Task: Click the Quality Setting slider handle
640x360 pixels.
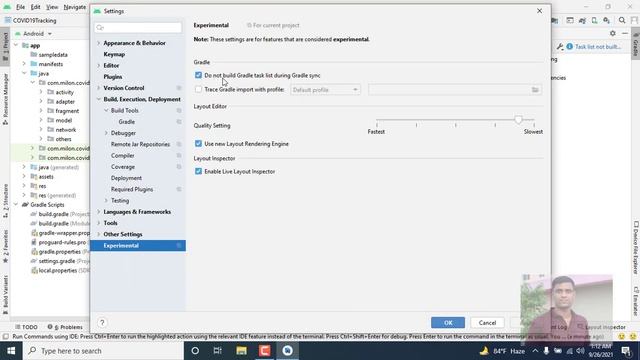Action: coord(518,120)
